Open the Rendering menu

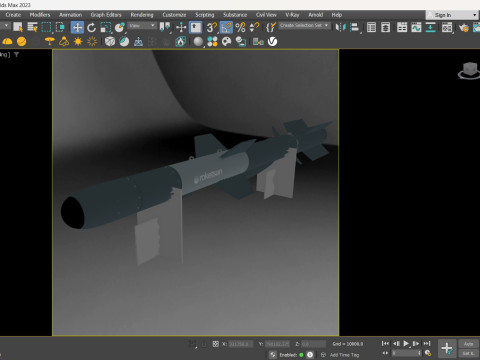click(142, 15)
